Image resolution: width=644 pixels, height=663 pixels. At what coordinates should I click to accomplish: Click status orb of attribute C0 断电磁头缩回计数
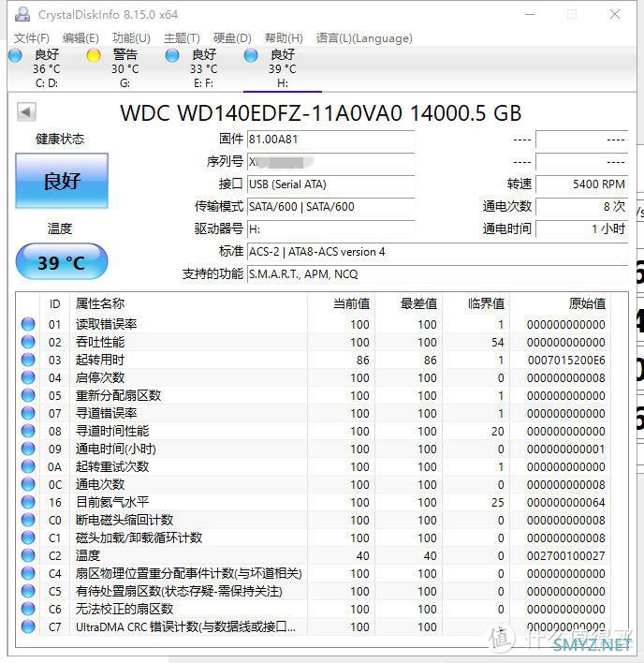coord(28,520)
